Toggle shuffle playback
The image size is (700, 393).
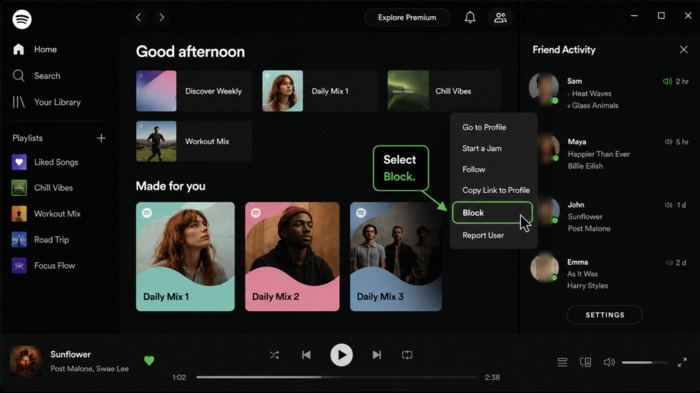(274, 355)
